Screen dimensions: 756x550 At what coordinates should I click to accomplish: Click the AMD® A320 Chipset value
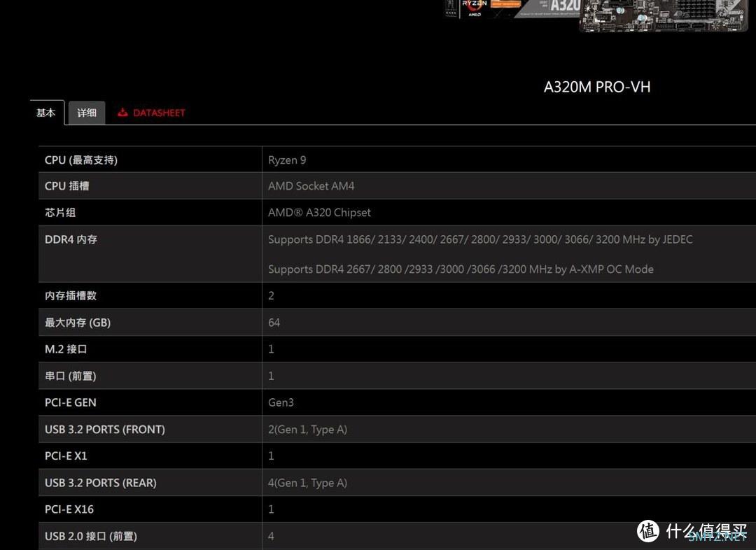pyautogui.click(x=319, y=213)
